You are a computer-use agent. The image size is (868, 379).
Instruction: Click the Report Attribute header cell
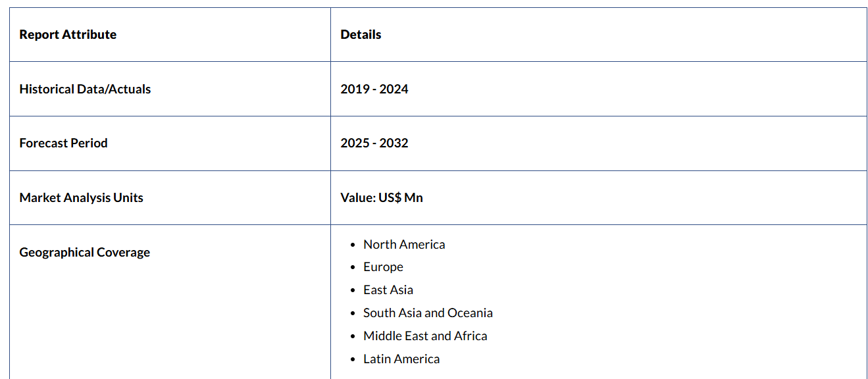68,35
